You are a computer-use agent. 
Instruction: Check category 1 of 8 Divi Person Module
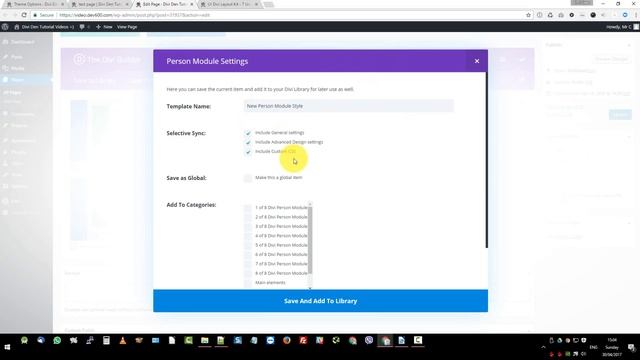248,208
